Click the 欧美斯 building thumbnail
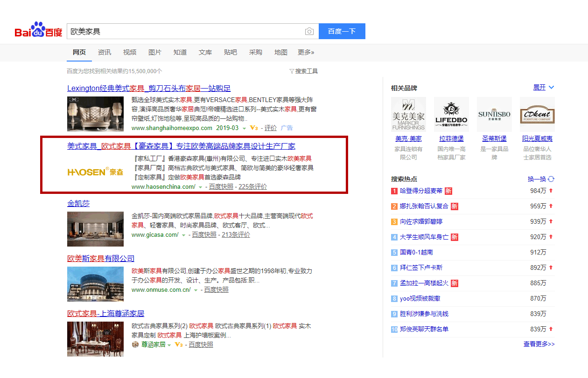The width and height of the screenshot is (588, 378). pyautogui.click(x=96, y=284)
